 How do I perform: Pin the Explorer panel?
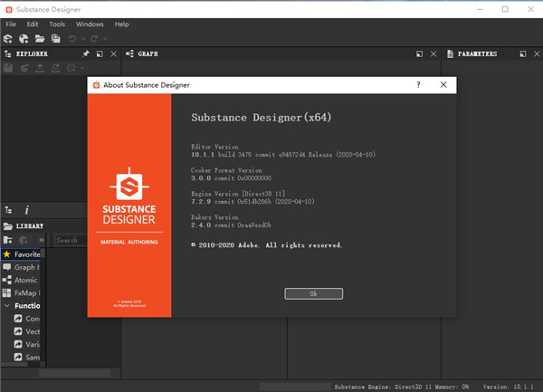(86, 53)
